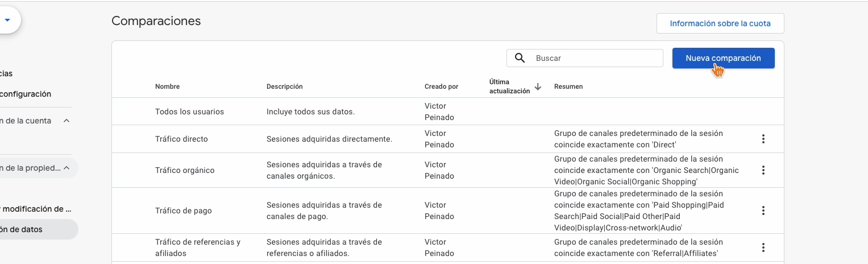Select the sidebar item ending in "configuración"
Image resolution: width=868 pixels, height=264 pixels.
coord(26,94)
